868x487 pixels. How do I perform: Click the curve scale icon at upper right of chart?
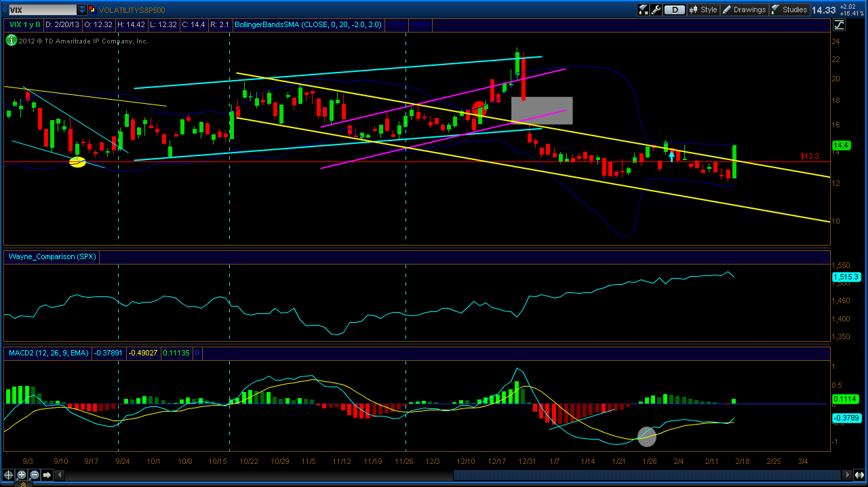click(x=840, y=25)
